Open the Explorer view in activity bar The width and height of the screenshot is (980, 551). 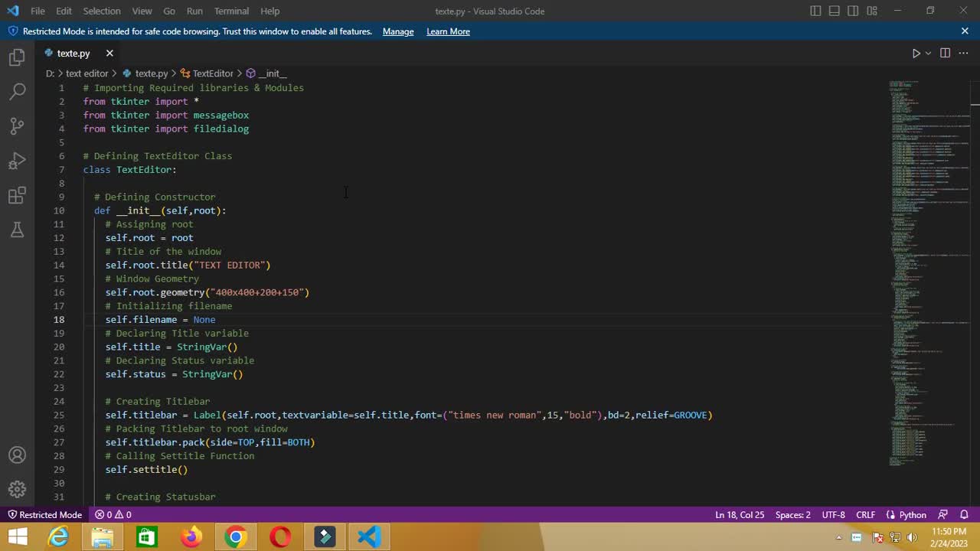(17, 57)
